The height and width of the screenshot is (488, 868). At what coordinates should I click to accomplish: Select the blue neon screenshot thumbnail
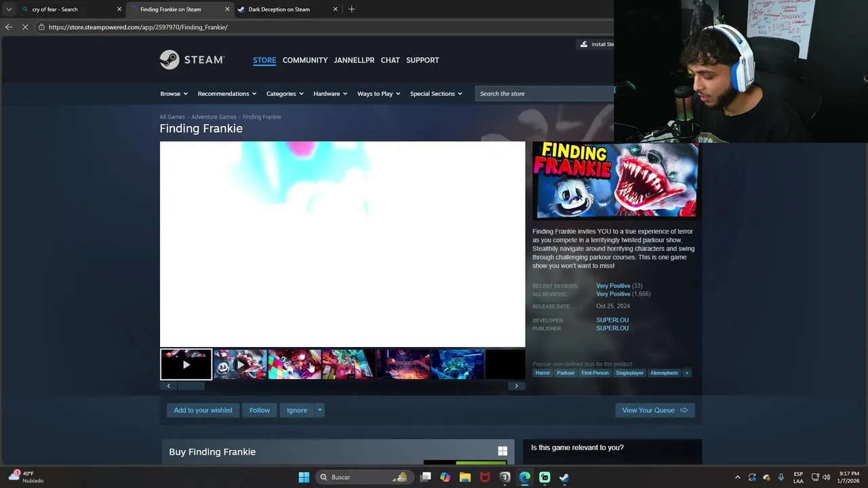457,365
